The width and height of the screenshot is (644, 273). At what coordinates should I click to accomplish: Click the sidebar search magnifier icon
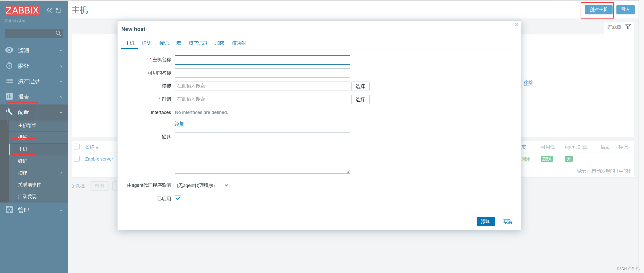58,33
